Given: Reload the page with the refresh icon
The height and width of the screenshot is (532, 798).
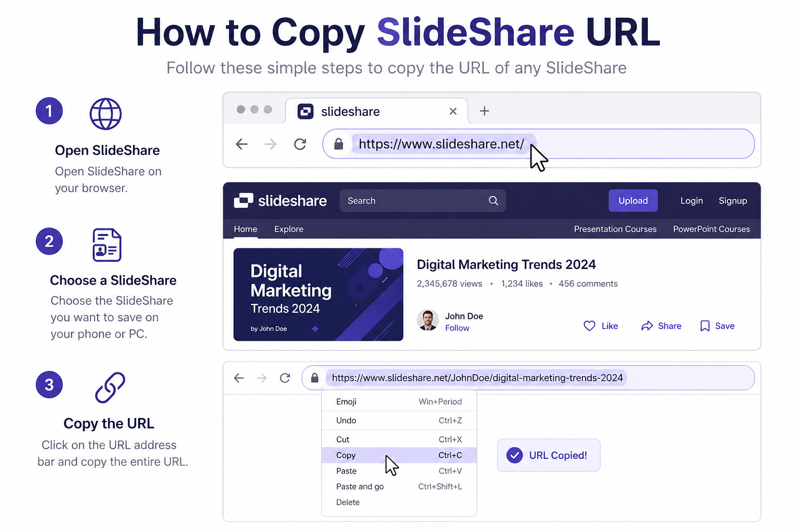Looking at the screenshot, I should point(300,144).
